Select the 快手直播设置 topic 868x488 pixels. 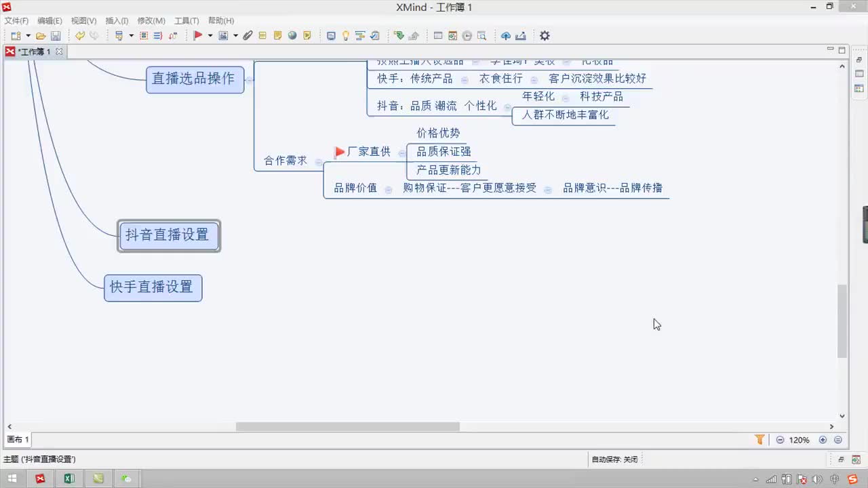[x=153, y=287]
